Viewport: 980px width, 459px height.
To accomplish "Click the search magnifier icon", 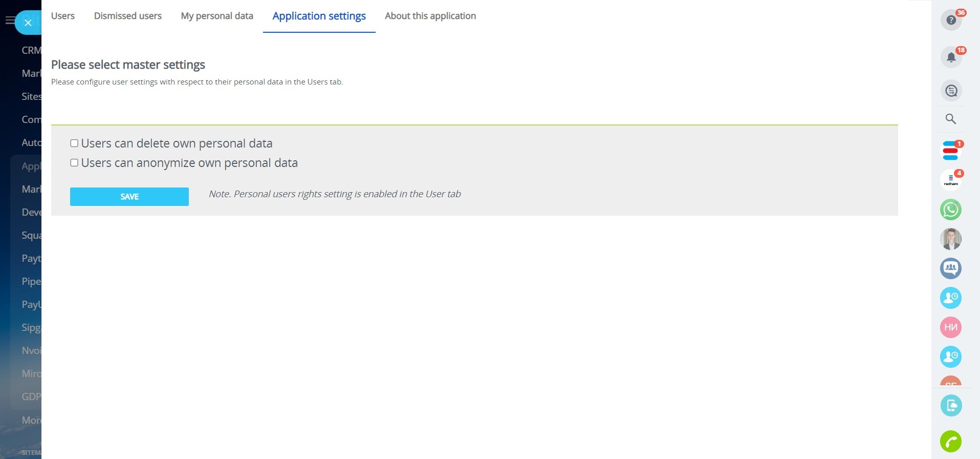I will [951, 119].
